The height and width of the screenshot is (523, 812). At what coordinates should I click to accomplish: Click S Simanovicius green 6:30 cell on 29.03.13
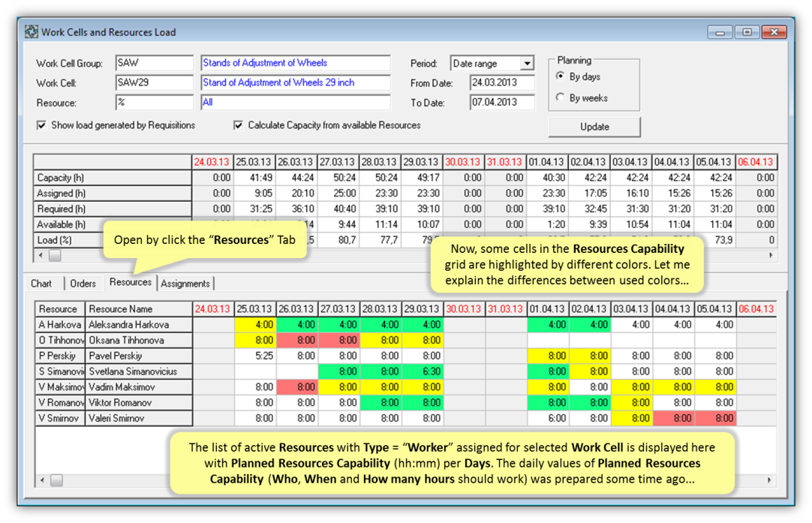tap(423, 371)
